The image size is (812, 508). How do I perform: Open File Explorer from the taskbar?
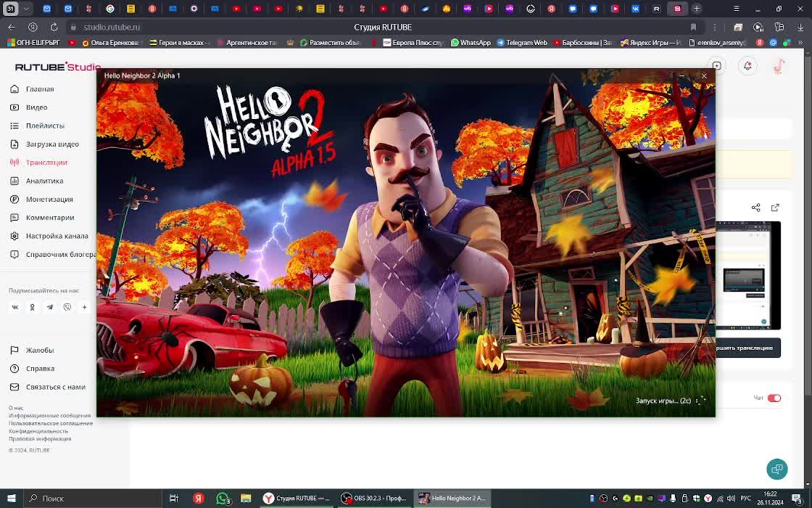click(x=246, y=498)
